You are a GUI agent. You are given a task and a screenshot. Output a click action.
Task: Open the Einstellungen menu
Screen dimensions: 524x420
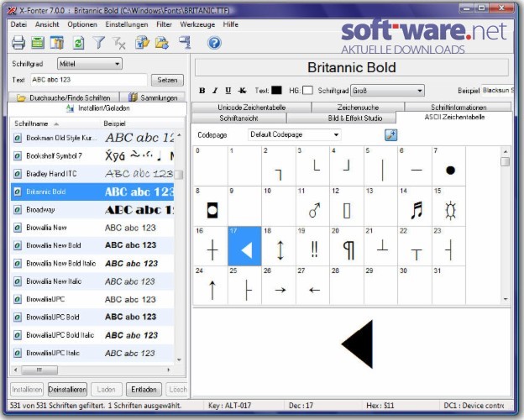pyautogui.click(x=127, y=24)
